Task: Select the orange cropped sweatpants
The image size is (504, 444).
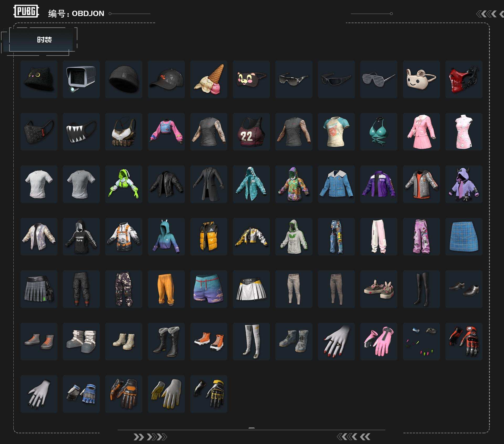Action: [166, 289]
